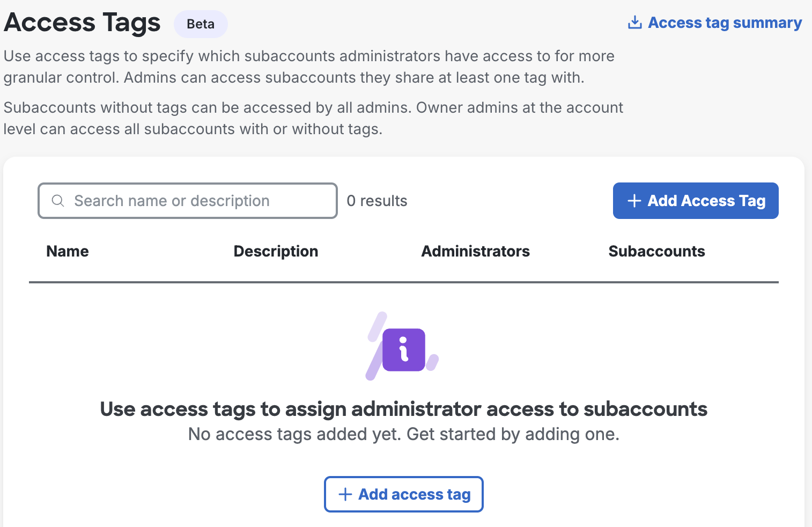This screenshot has height=527, width=812.
Task: Click the 0 results text
Action: click(x=377, y=200)
